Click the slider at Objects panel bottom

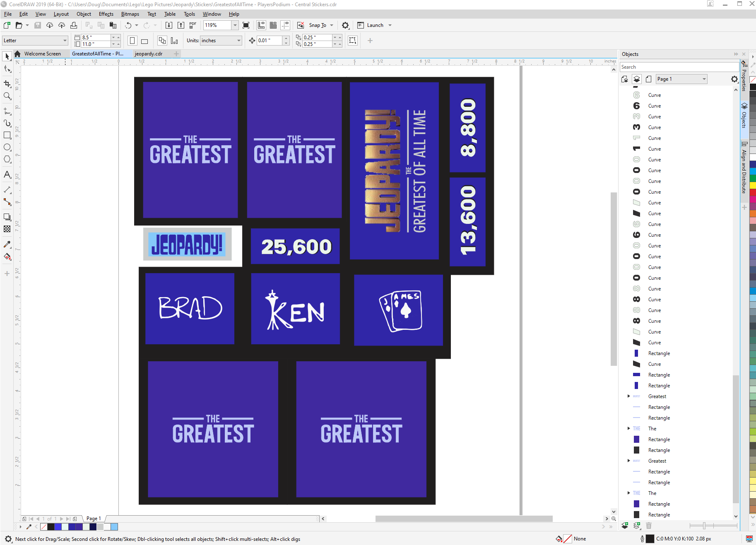pos(704,526)
